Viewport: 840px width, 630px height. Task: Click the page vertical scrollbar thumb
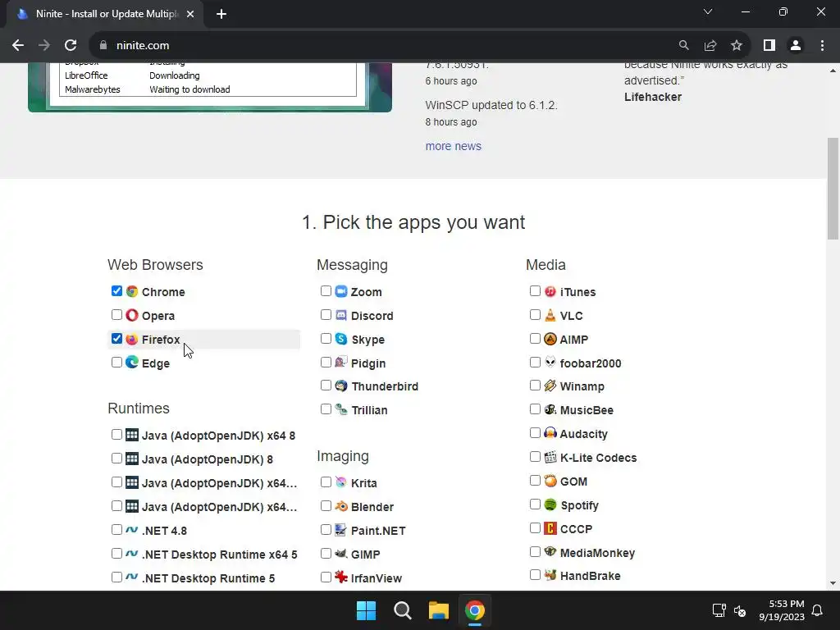833,189
